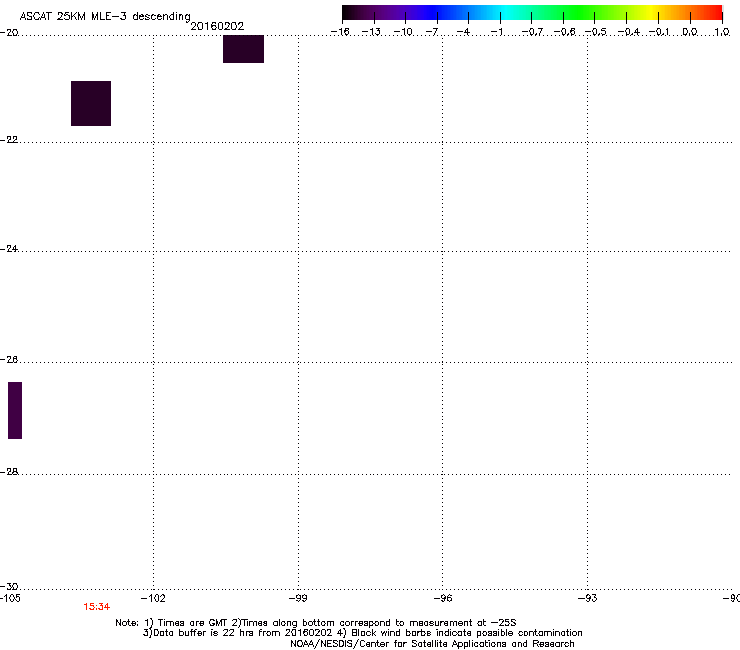Click the color bar label "-0.6"
The height and width of the screenshot is (650, 740).
click(x=564, y=32)
